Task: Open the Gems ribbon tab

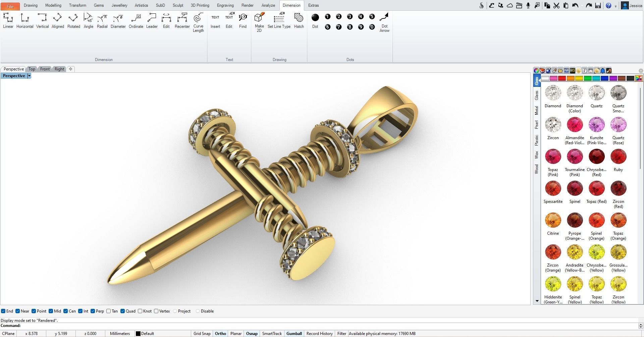Action: (x=99, y=5)
